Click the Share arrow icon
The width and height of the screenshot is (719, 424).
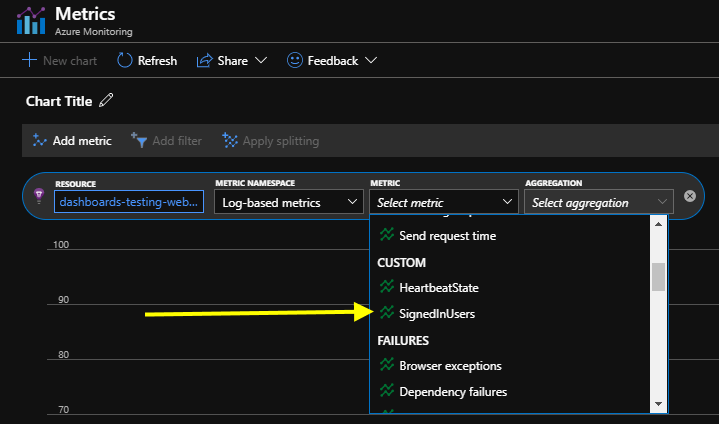(x=204, y=61)
